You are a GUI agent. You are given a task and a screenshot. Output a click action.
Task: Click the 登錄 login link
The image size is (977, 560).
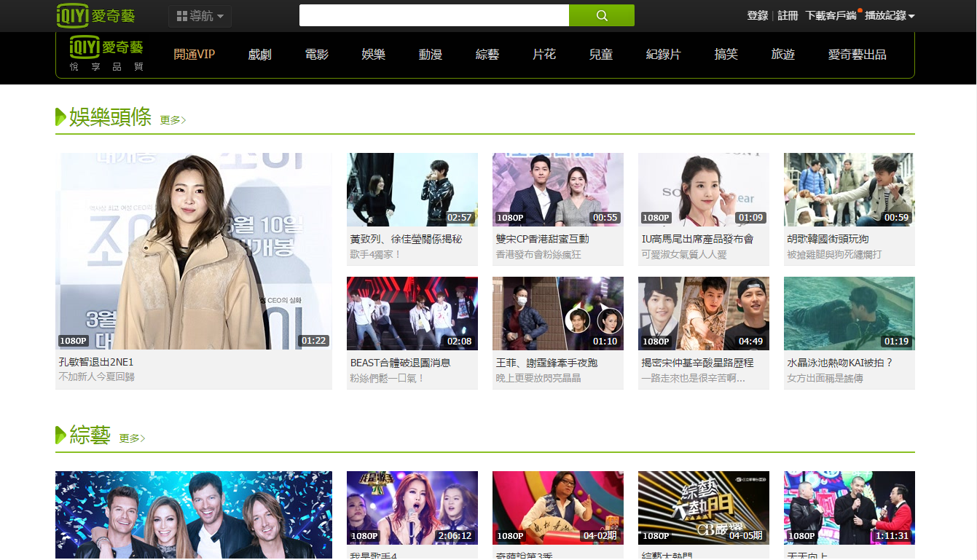pos(757,16)
